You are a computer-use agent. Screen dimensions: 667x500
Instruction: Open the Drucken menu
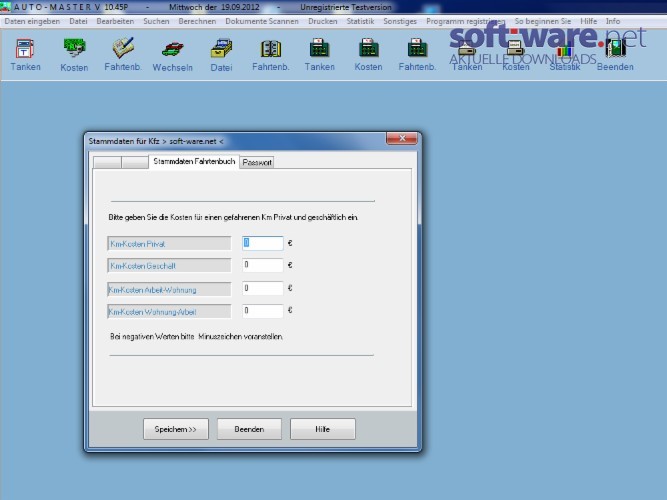click(x=322, y=21)
